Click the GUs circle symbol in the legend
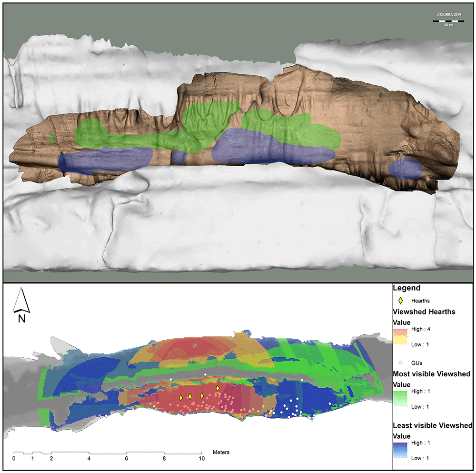Screen dimensions: 476x473 coord(400,362)
